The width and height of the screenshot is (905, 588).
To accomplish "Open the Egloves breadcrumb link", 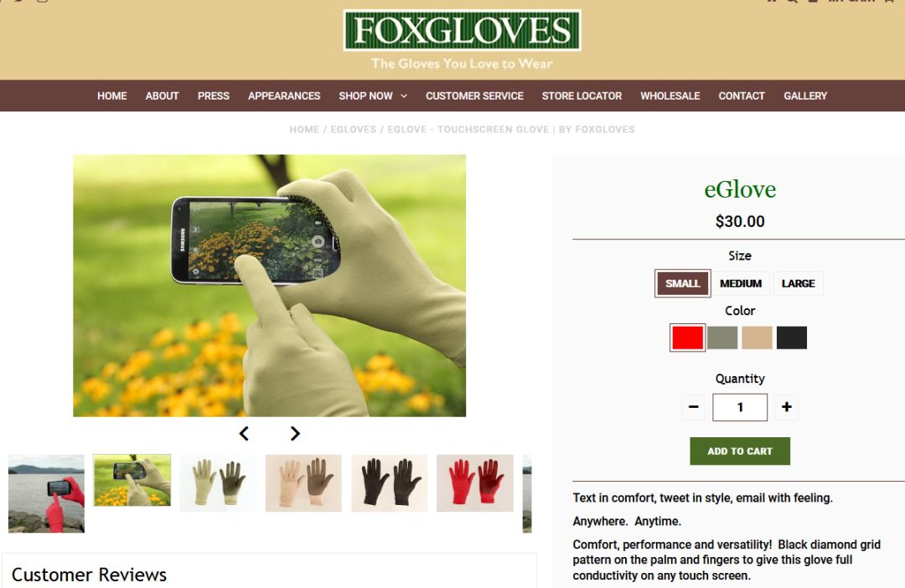I will [x=354, y=129].
